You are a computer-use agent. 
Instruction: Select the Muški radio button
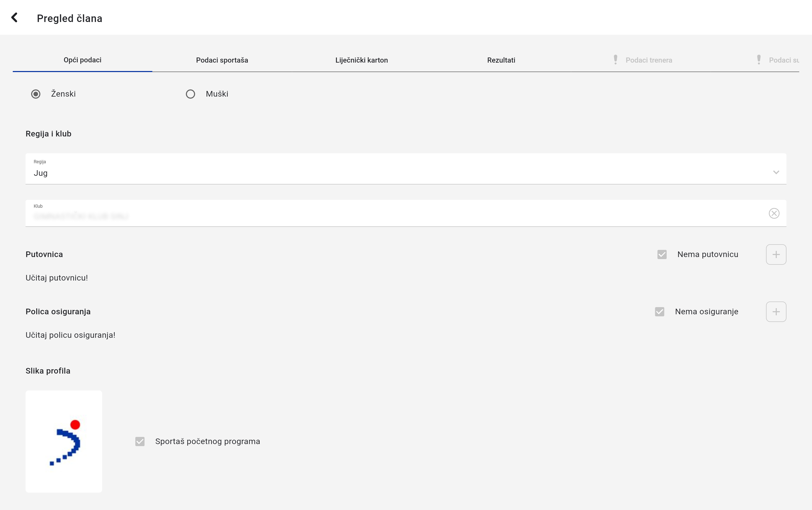190,94
